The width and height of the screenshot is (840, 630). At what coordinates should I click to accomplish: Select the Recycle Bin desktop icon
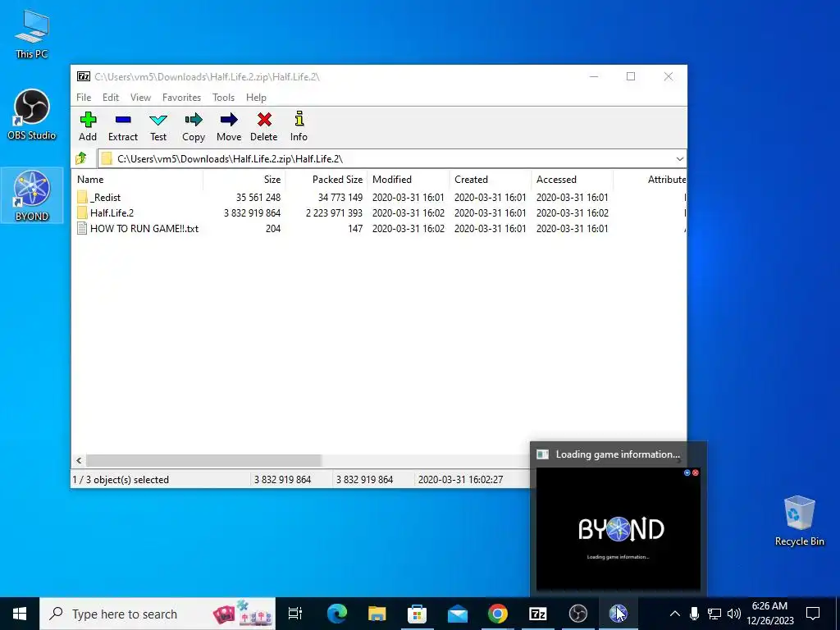tap(799, 521)
